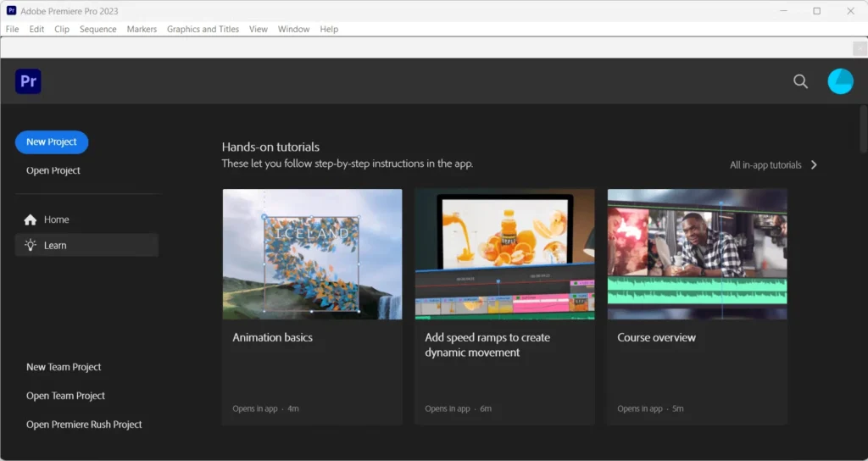Select New Team Project

pyautogui.click(x=64, y=367)
